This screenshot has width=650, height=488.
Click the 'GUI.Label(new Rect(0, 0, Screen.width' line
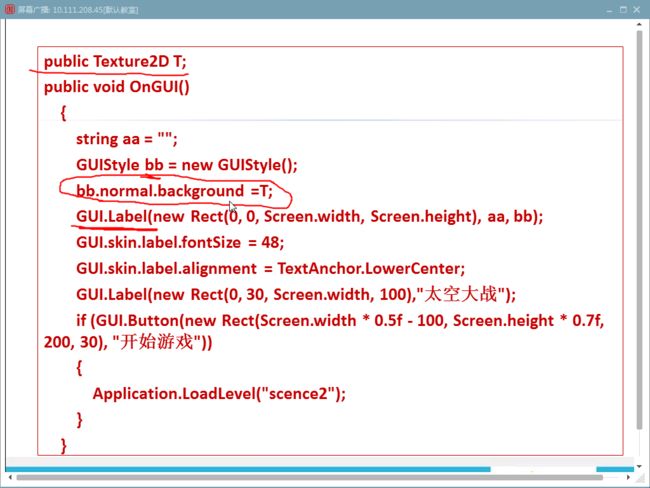coord(309,216)
